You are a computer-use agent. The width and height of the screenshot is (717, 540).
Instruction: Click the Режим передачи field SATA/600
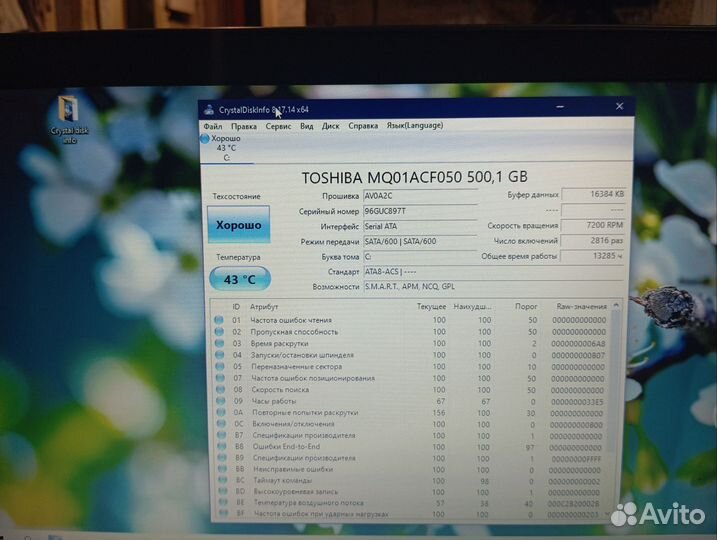point(420,241)
